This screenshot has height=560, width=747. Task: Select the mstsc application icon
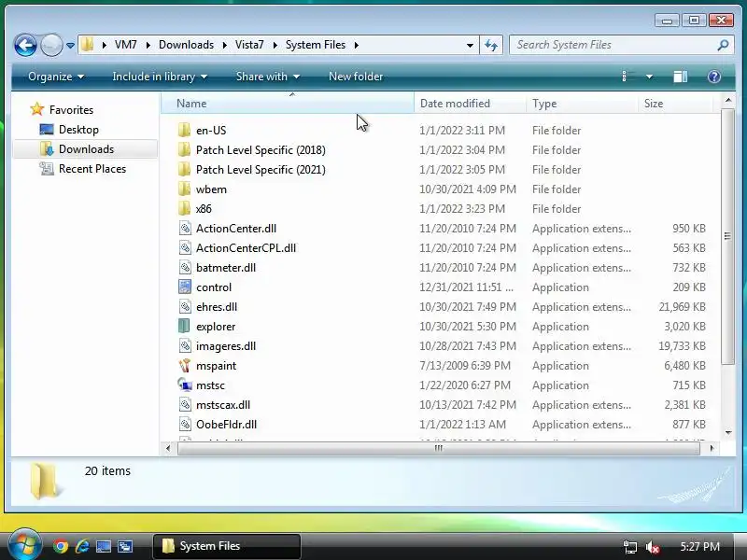pyautogui.click(x=185, y=385)
